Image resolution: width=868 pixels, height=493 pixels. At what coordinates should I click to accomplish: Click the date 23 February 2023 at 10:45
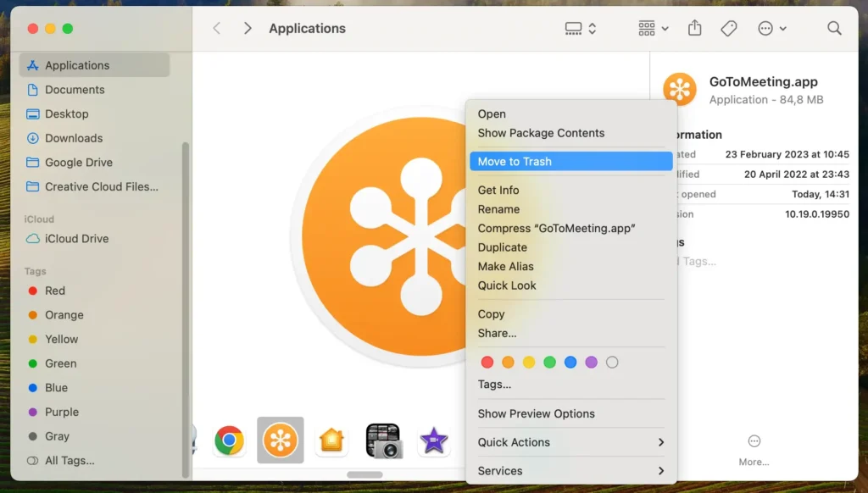(x=787, y=154)
